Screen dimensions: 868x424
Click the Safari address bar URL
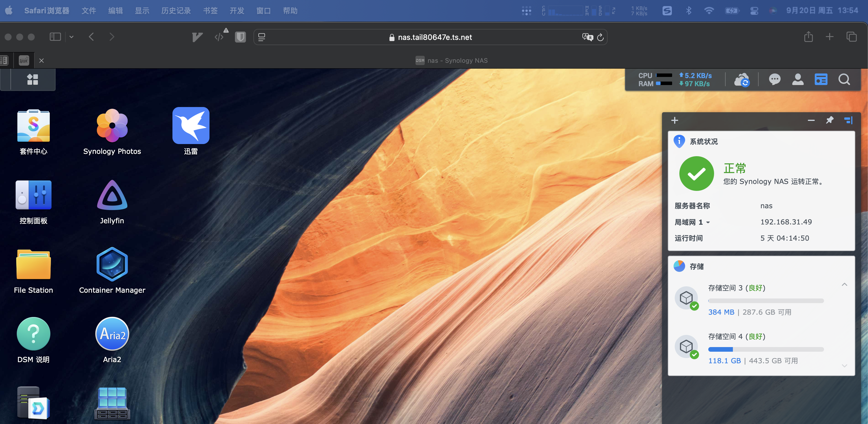point(434,37)
